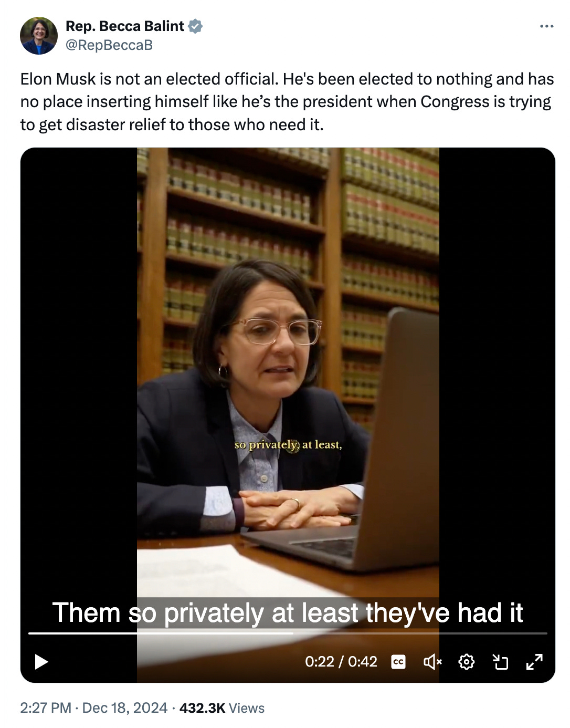The width and height of the screenshot is (570, 728).
Task: Select the tweet text about Elon Musk
Action: (x=287, y=102)
